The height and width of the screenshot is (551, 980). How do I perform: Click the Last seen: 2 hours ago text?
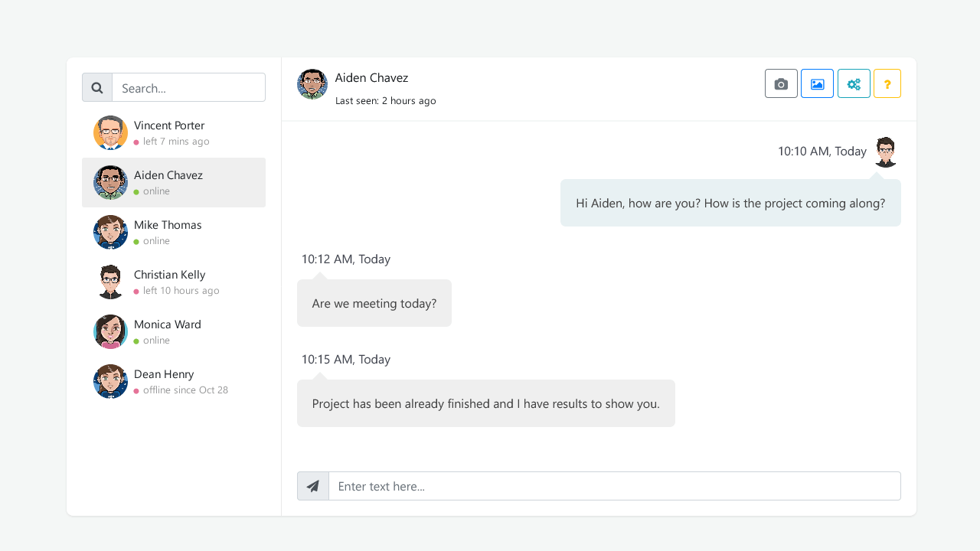[386, 100]
